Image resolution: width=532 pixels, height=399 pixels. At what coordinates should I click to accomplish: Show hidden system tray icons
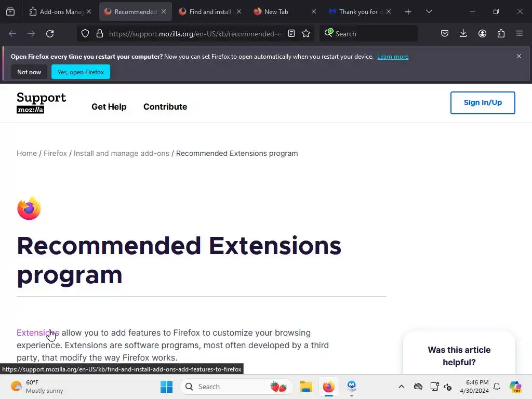pyautogui.click(x=402, y=387)
